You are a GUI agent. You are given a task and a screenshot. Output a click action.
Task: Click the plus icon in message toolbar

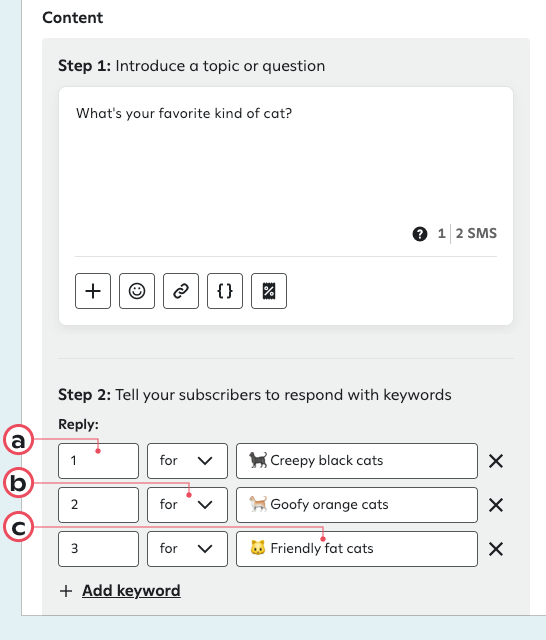93,291
